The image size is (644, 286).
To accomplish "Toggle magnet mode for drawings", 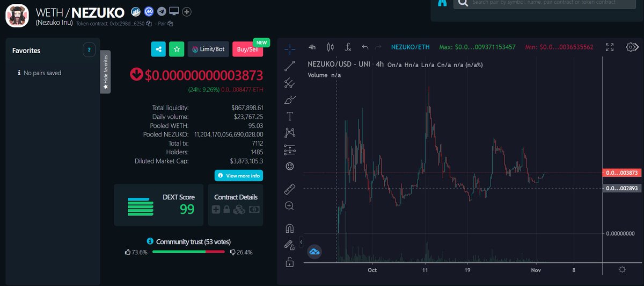I will (x=290, y=228).
